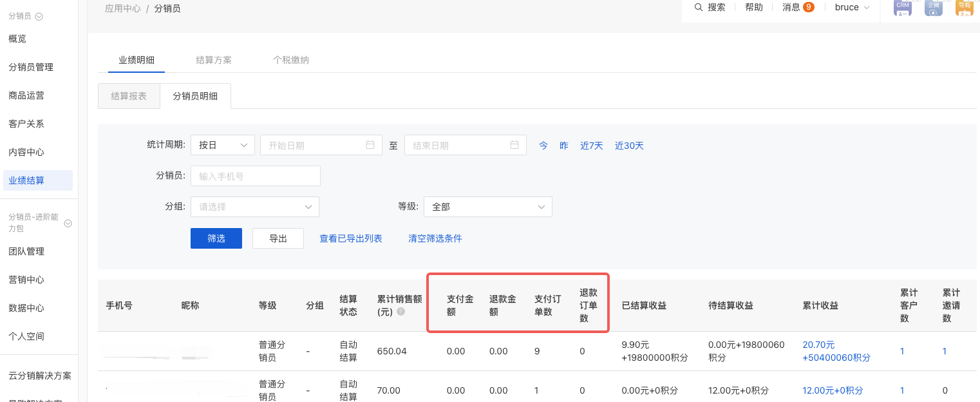The height and width of the screenshot is (402, 980).
Task: Select the 今 quick date link
Action: pos(543,146)
